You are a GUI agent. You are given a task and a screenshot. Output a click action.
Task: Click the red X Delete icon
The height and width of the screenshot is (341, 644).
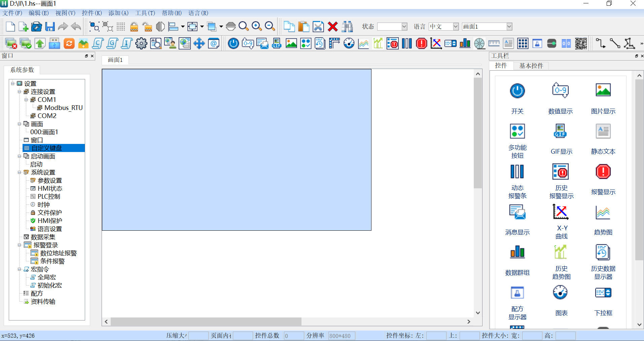[x=333, y=27]
